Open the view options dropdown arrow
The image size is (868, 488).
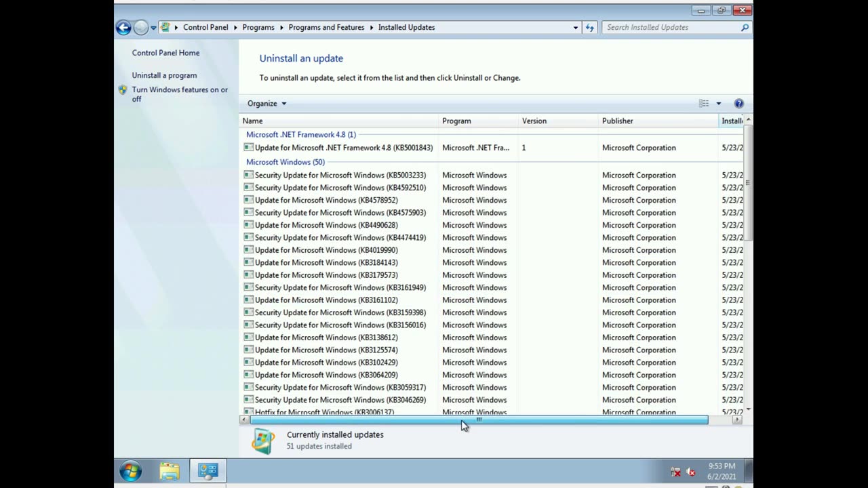pyautogui.click(x=718, y=104)
